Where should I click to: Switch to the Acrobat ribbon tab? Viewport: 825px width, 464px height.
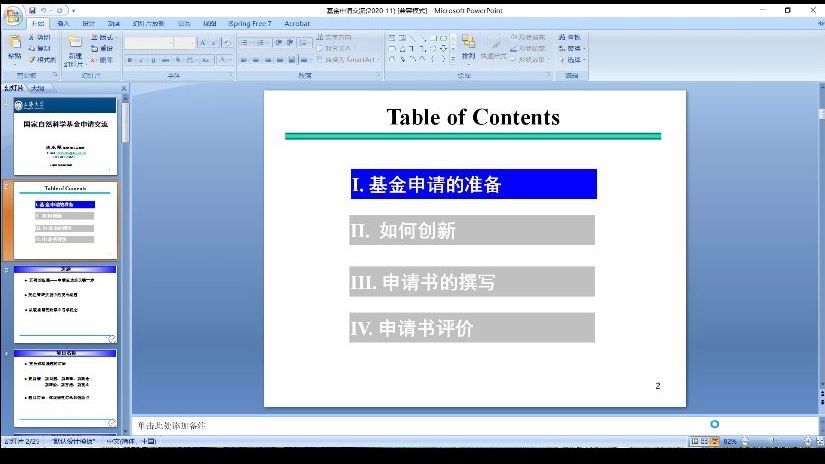click(297, 23)
